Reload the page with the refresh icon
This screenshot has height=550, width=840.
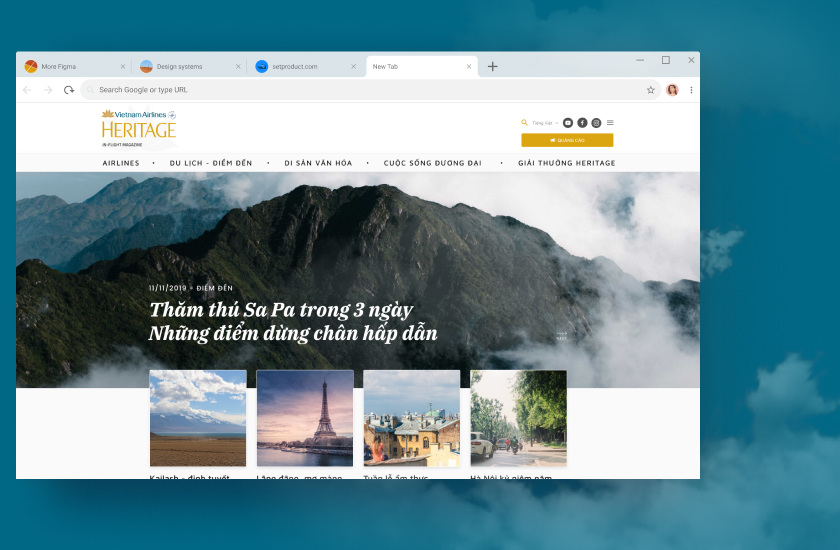(69, 90)
